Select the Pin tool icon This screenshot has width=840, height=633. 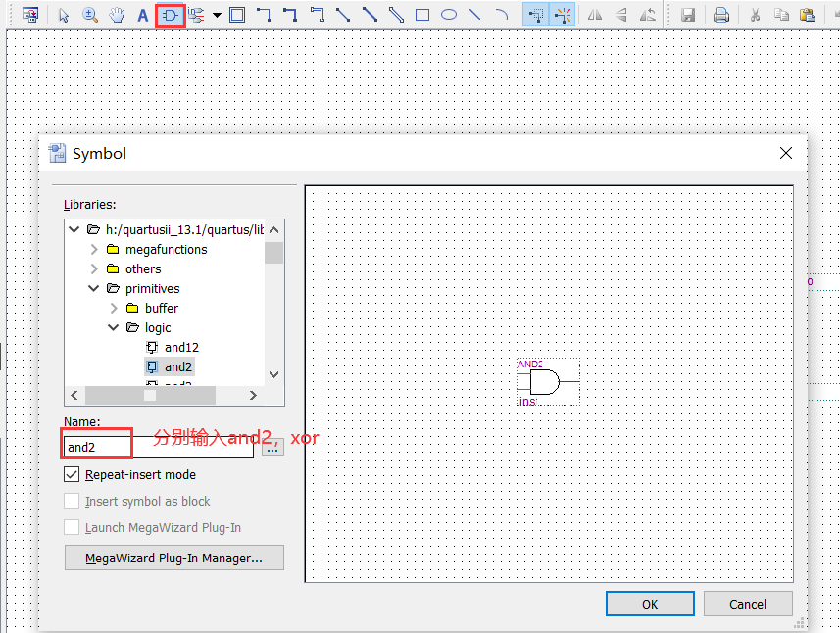pos(196,15)
